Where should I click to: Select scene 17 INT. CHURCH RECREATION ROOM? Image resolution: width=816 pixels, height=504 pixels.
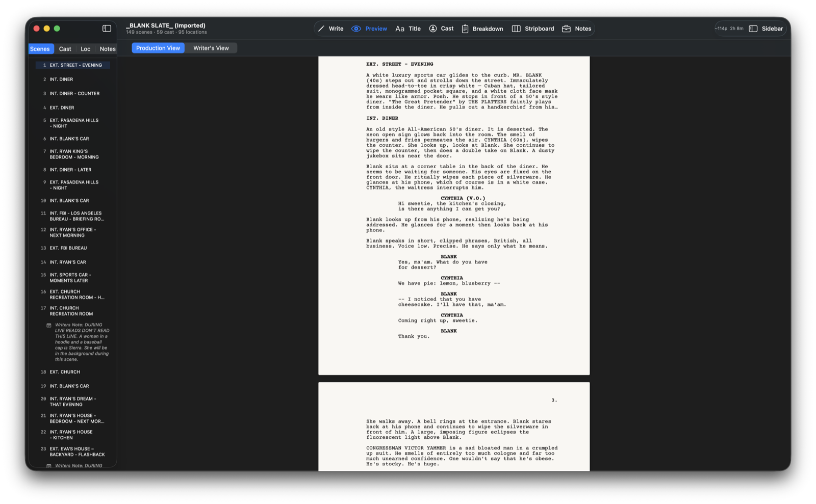pos(73,311)
